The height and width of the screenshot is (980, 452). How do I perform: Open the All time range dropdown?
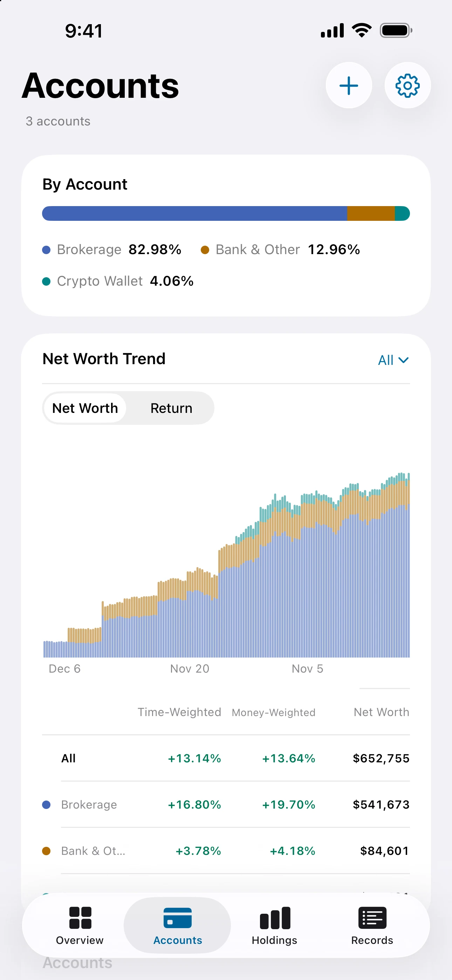click(x=393, y=360)
